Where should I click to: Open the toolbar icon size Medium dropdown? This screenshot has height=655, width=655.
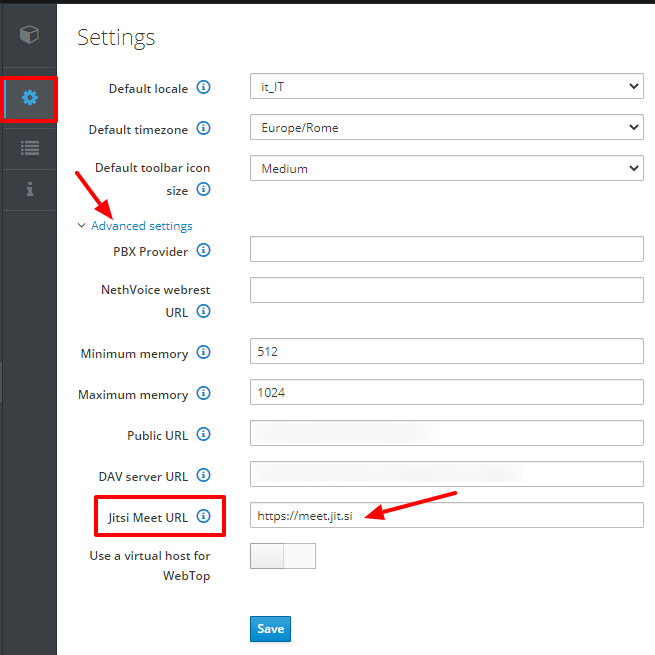447,168
